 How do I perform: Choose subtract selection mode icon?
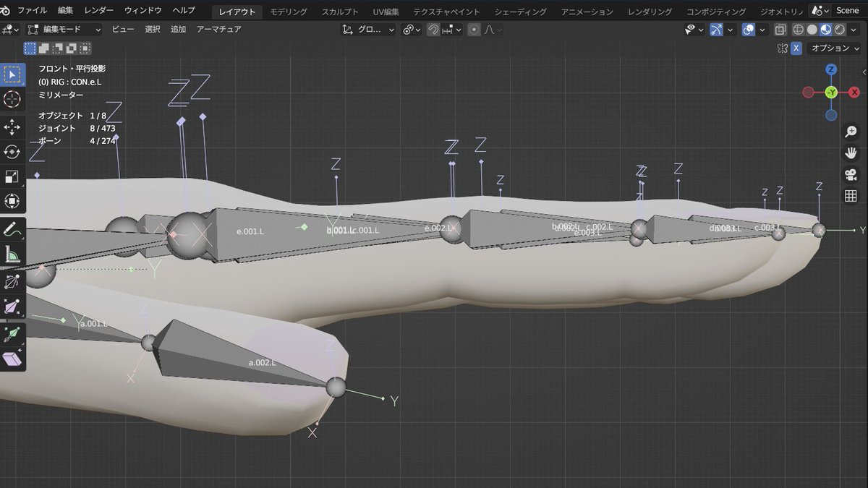point(58,48)
